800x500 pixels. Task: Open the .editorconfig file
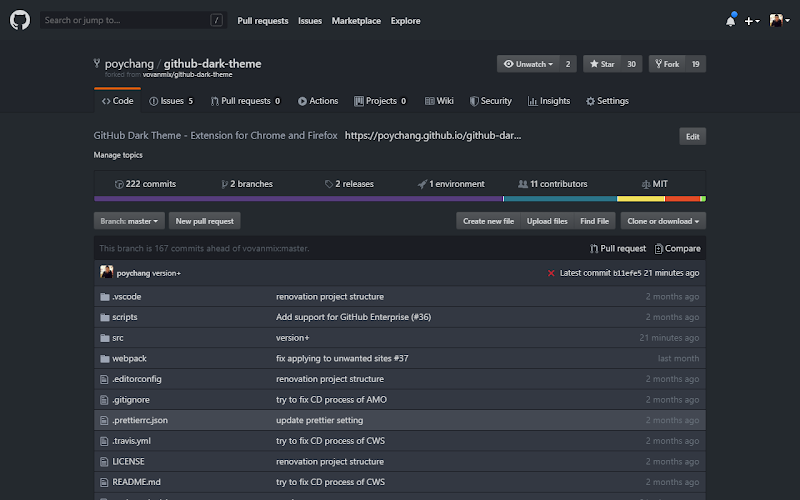[x=137, y=379]
